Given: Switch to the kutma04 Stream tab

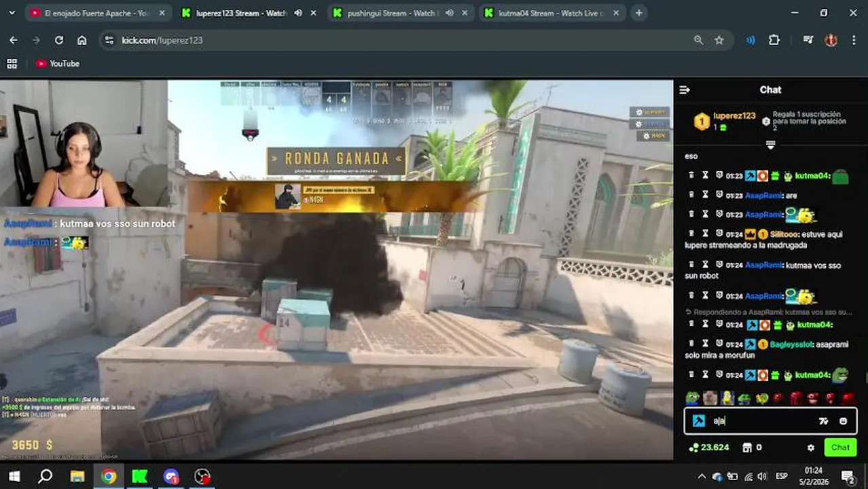Looking at the screenshot, I should pyautogui.click(x=550, y=13).
